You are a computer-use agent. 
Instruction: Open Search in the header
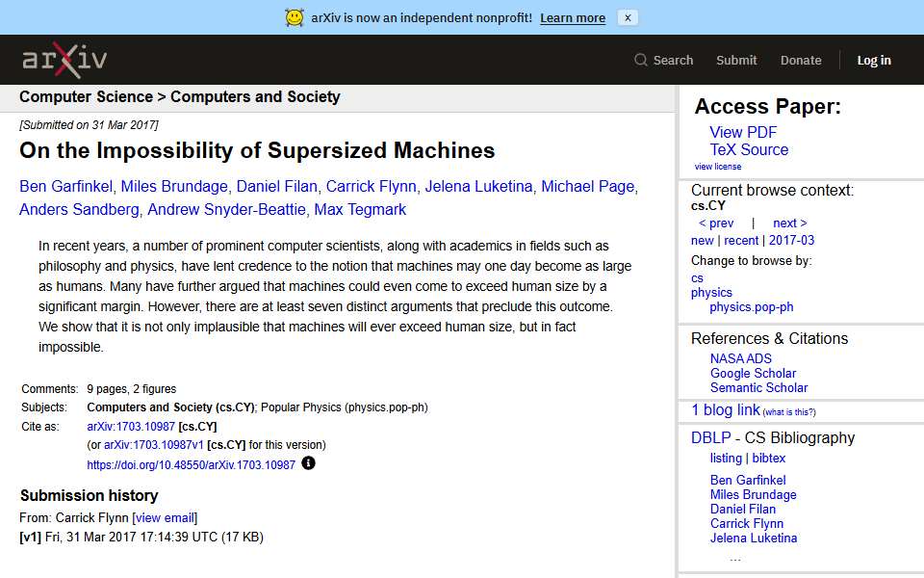point(663,60)
